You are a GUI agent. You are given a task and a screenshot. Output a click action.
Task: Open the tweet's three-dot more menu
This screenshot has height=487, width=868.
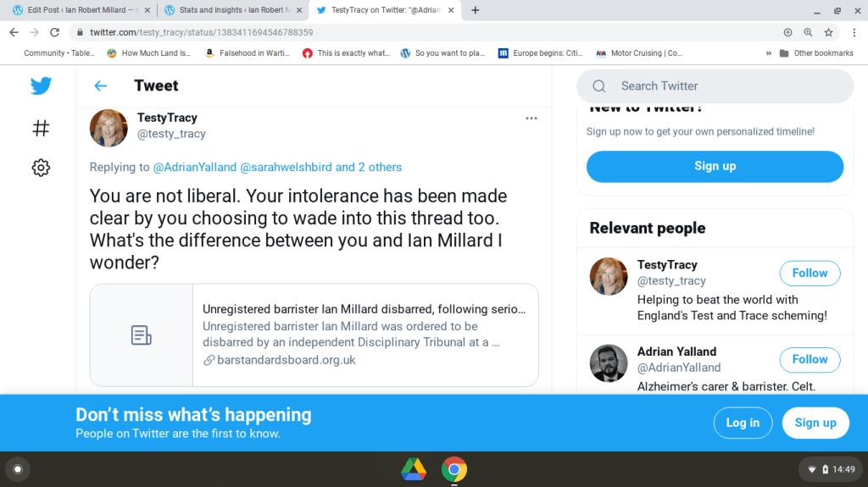(x=531, y=119)
